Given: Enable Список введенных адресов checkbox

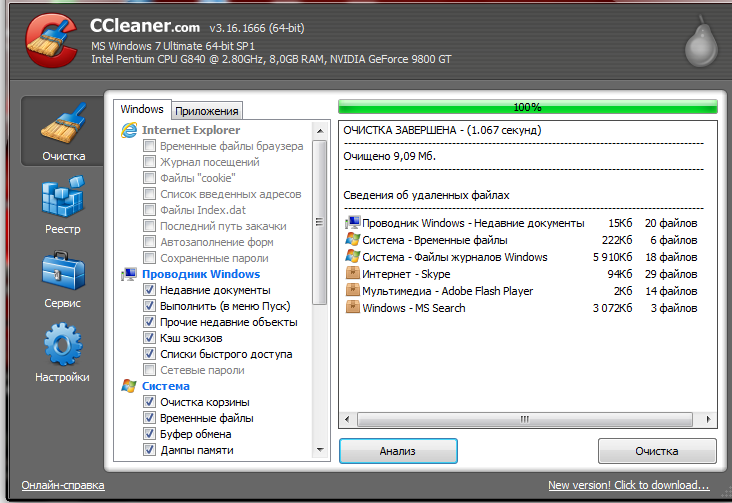Looking at the screenshot, I should point(149,194).
